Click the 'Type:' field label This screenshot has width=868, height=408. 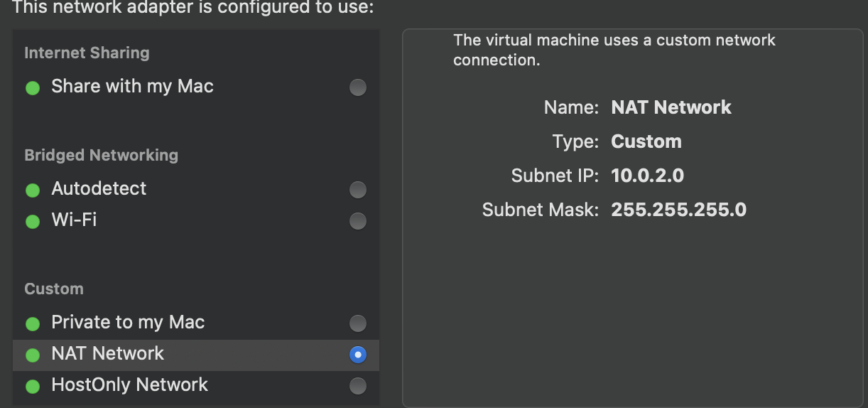click(x=576, y=141)
